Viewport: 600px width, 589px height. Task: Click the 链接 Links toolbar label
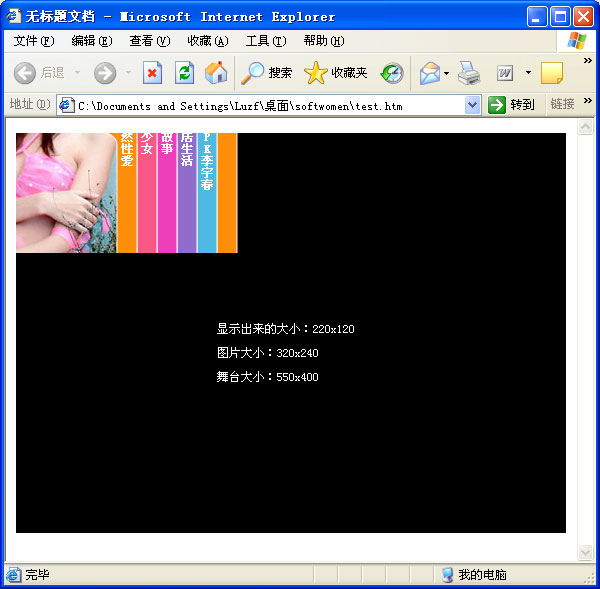pyautogui.click(x=562, y=104)
